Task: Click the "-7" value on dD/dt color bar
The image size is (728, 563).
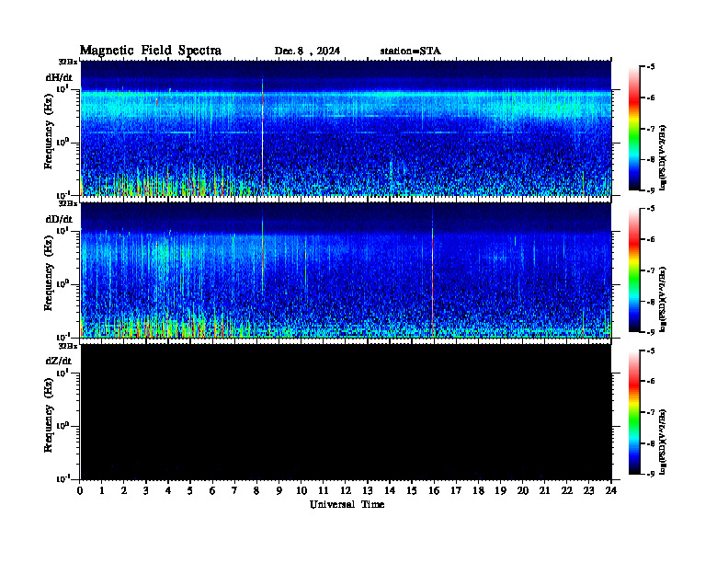Action: (x=652, y=270)
